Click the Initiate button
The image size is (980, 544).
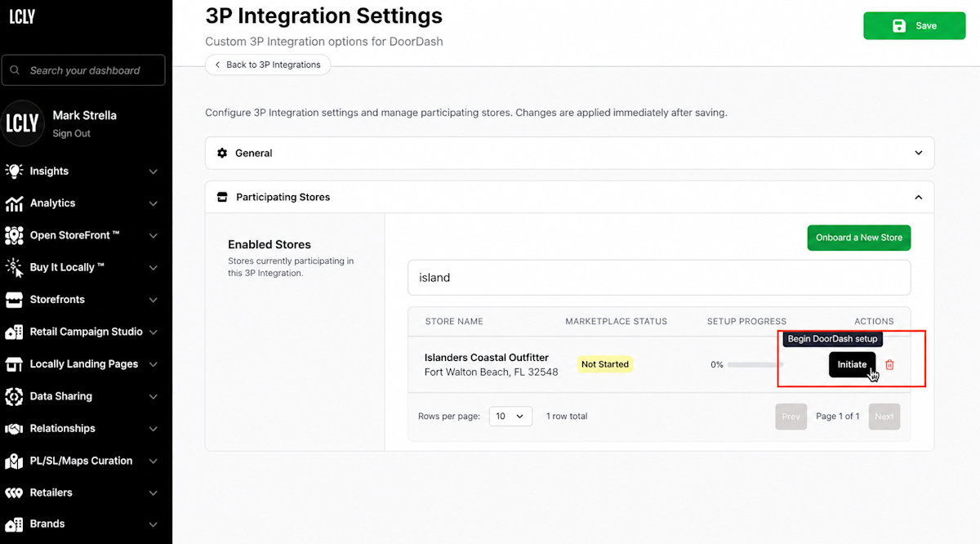tap(852, 365)
